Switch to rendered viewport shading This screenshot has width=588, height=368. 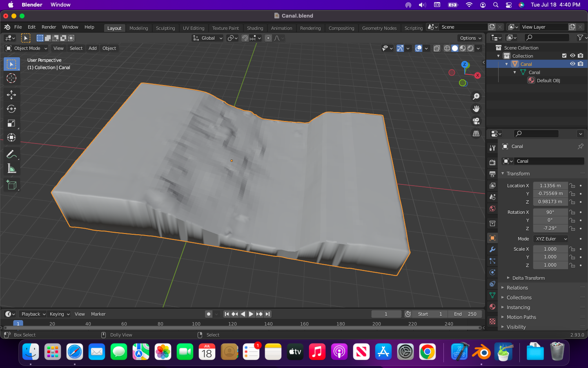pos(470,48)
